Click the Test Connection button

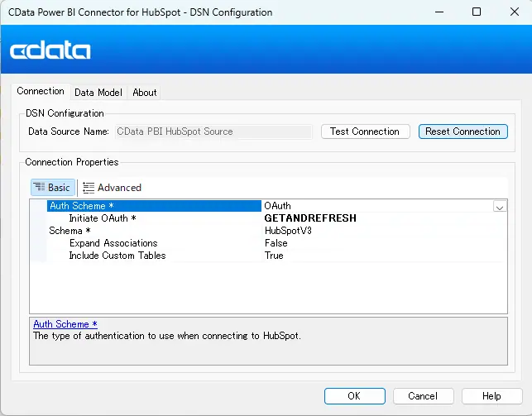coord(364,131)
